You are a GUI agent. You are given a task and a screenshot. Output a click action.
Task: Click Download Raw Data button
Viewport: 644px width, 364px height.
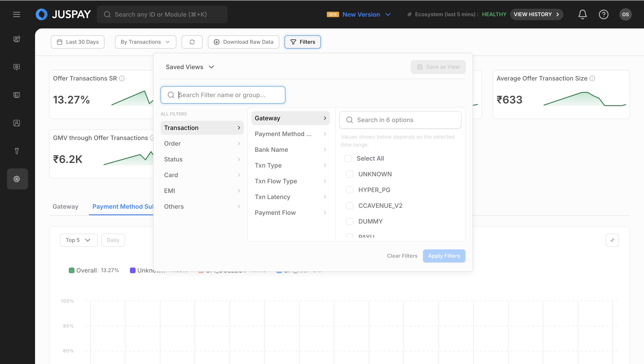coord(243,42)
